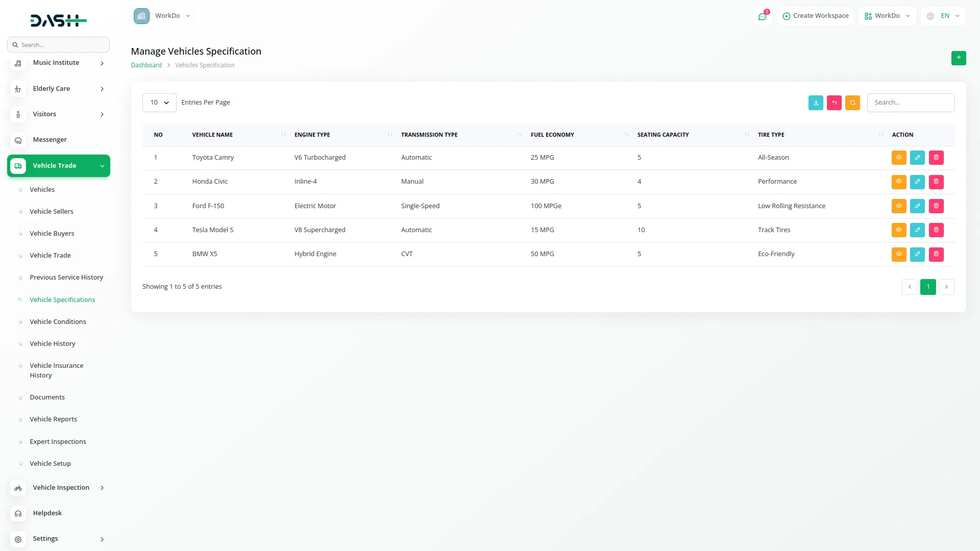Sort table by Fuel Economy column
980x551 pixels.
pos(552,135)
